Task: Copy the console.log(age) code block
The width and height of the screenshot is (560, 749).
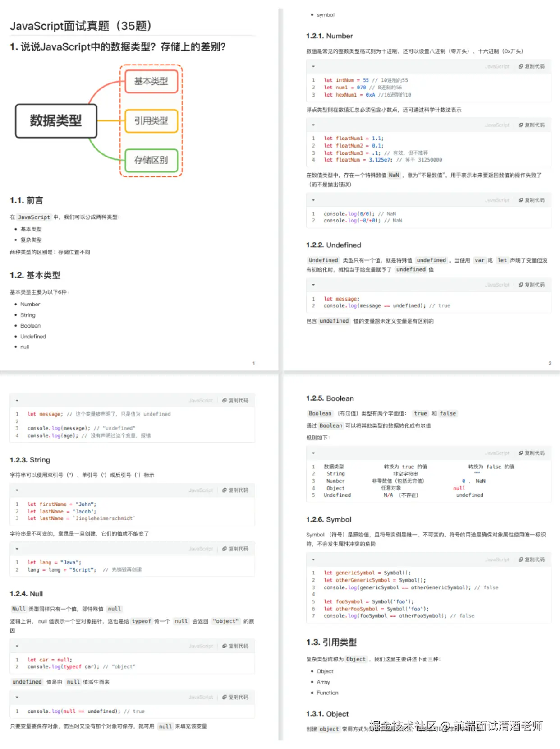Action: pyautogui.click(x=235, y=400)
